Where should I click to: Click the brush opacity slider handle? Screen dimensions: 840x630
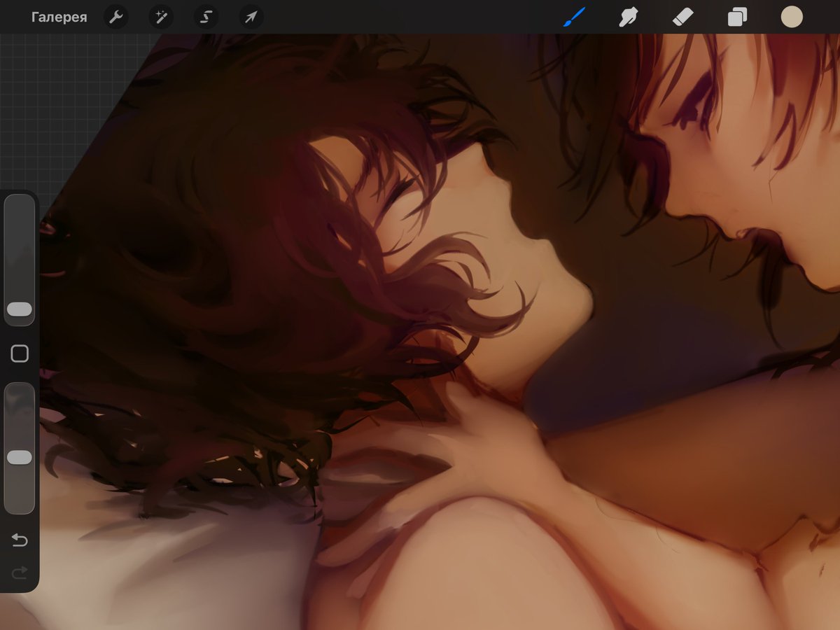tap(20, 457)
